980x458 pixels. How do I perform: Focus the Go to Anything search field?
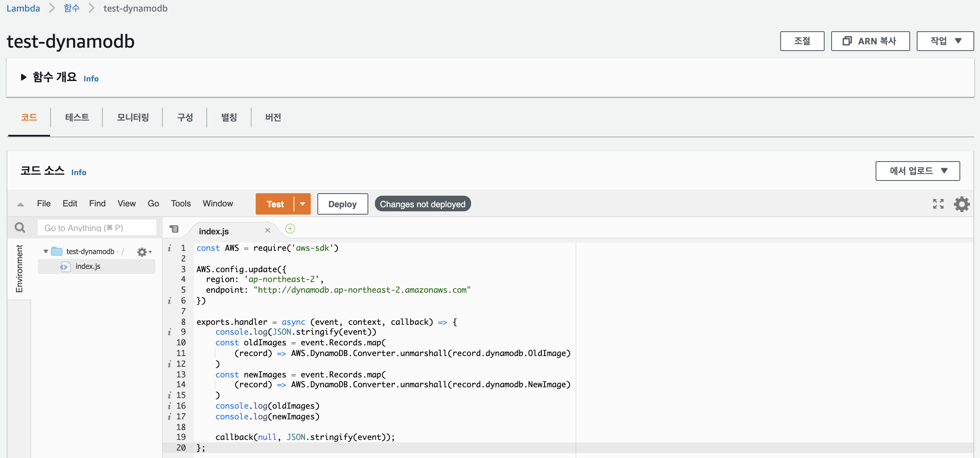pyautogui.click(x=97, y=228)
